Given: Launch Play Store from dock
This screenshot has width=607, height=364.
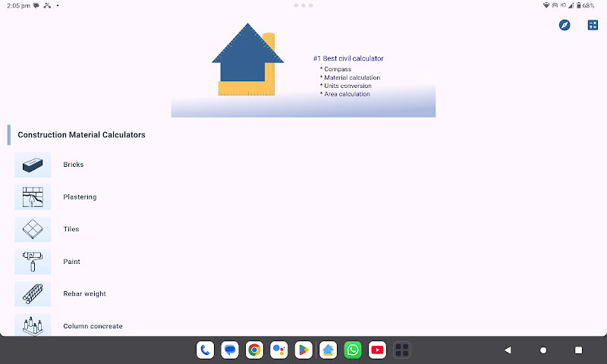Looking at the screenshot, I should click(x=303, y=350).
